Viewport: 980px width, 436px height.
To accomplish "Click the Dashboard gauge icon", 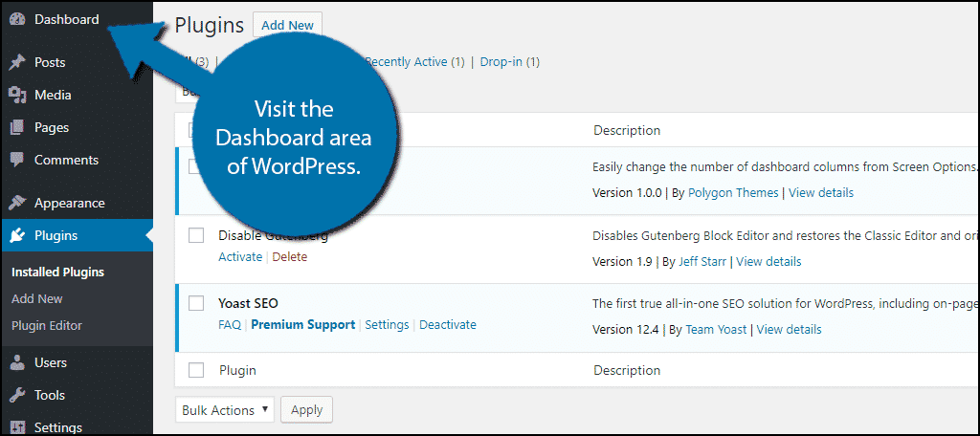I will (x=17, y=19).
